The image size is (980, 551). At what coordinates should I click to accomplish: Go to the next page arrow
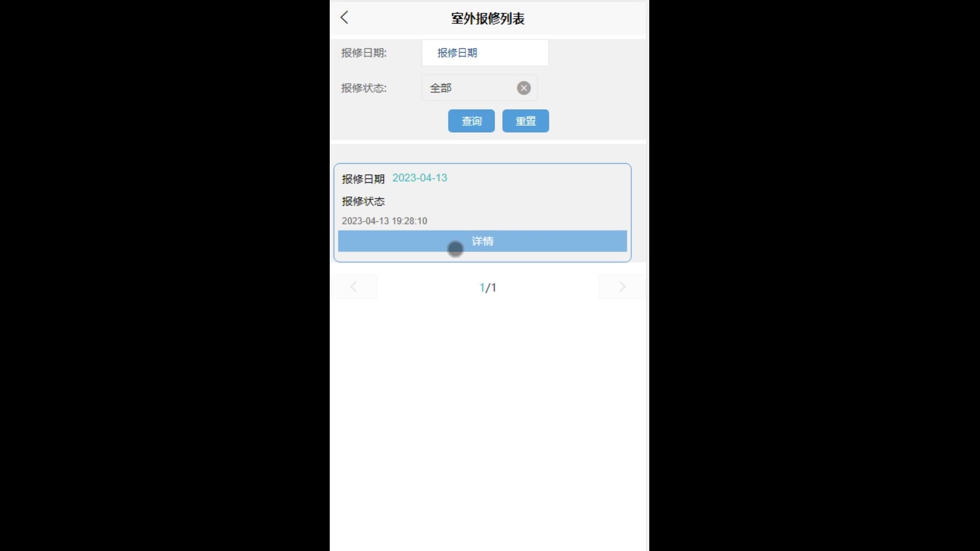(622, 287)
